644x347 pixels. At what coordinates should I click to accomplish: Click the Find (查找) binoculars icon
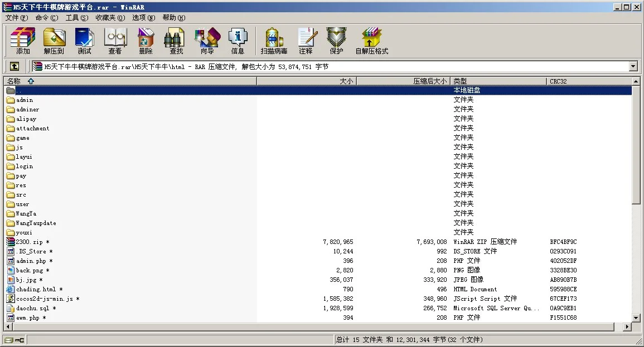pos(176,41)
